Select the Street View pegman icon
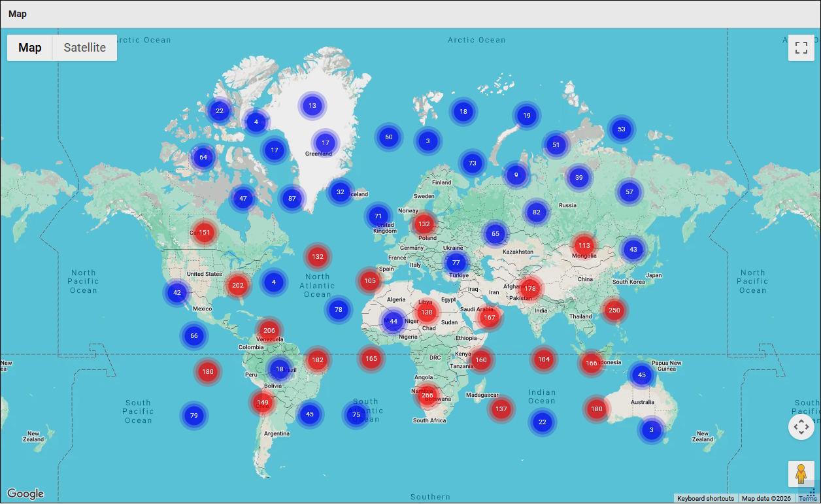 point(801,474)
